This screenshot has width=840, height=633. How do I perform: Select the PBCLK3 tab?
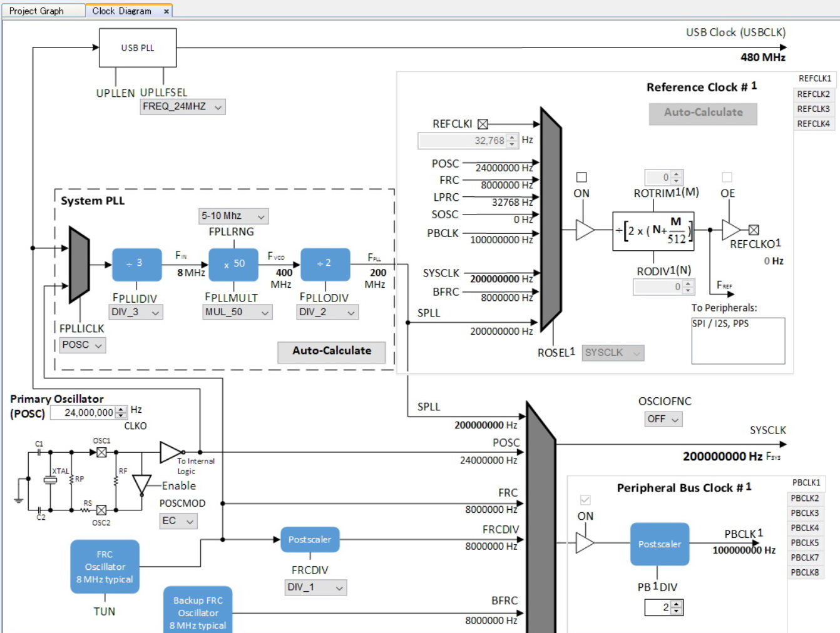point(804,513)
